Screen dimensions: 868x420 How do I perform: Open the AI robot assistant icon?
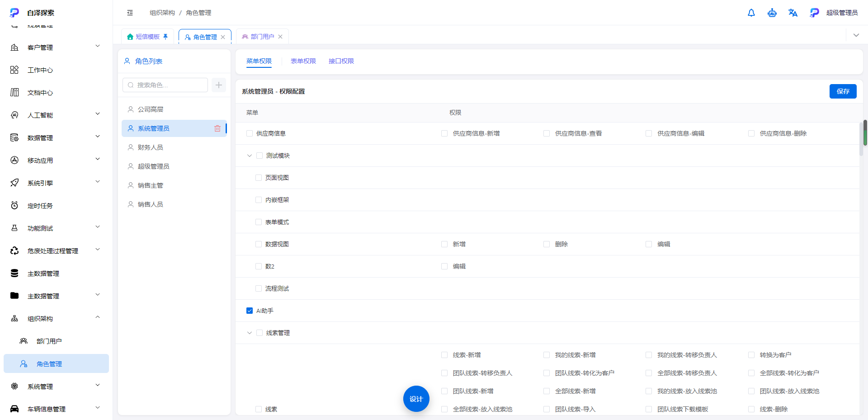pos(772,13)
